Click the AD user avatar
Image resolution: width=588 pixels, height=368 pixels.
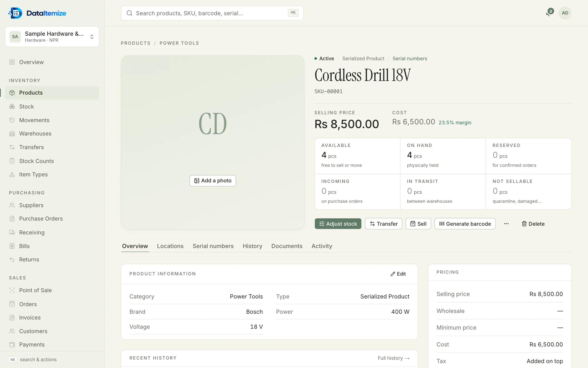[x=565, y=13]
